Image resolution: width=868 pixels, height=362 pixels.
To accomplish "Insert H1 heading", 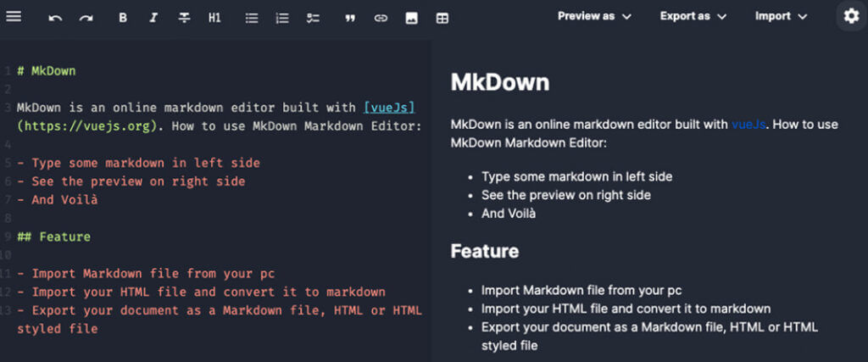I will click(x=214, y=19).
